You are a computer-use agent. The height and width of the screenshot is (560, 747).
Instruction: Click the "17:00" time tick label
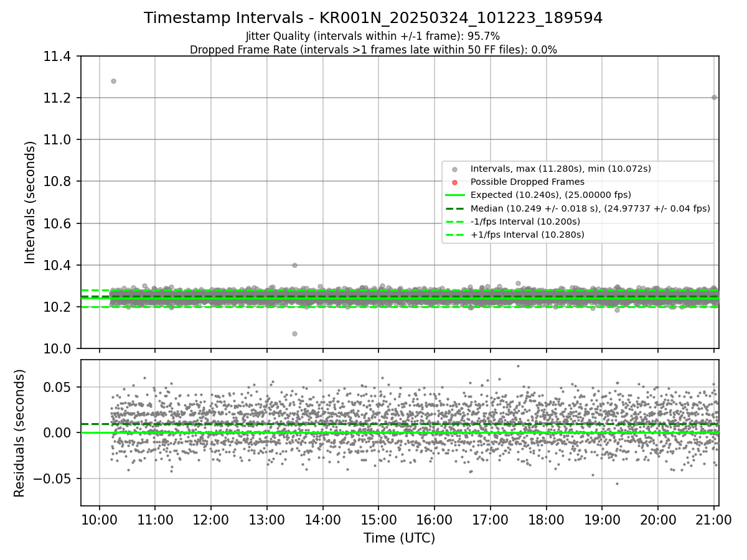tap(491, 519)
